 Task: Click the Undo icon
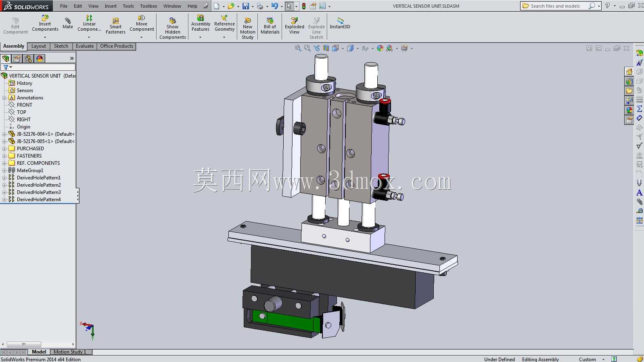point(274,6)
